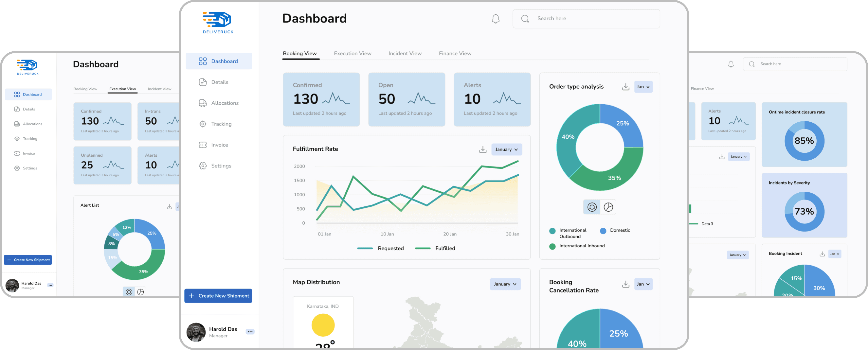Click the Open 50 card in center window
The height and width of the screenshot is (350, 868).
pos(407,99)
